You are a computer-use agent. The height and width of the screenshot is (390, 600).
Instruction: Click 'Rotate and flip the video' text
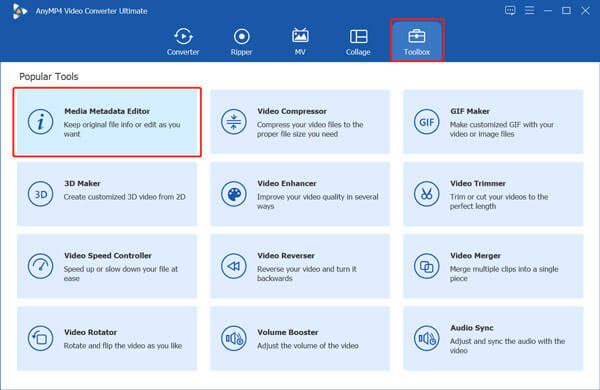[123, 346]
